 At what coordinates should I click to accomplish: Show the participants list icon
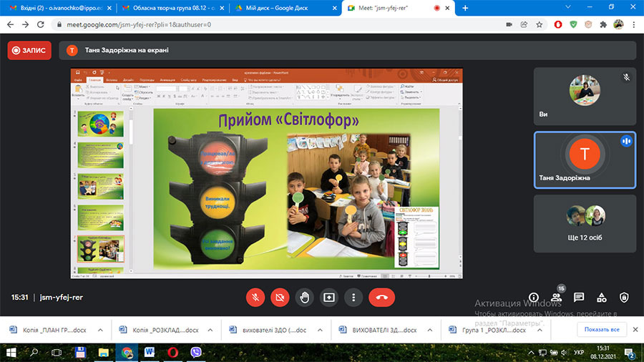(x=556, y=298)
